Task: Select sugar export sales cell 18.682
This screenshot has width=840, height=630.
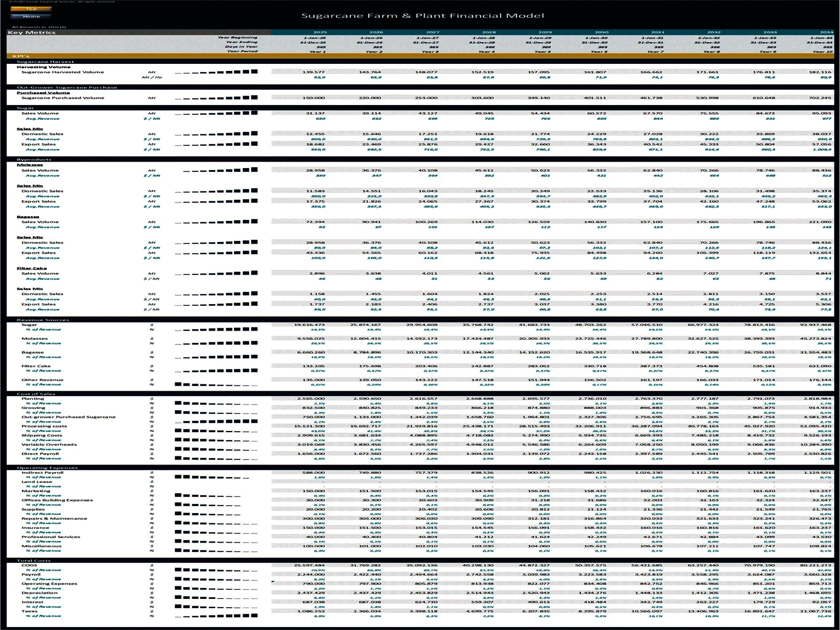Action: click(315, 144)
